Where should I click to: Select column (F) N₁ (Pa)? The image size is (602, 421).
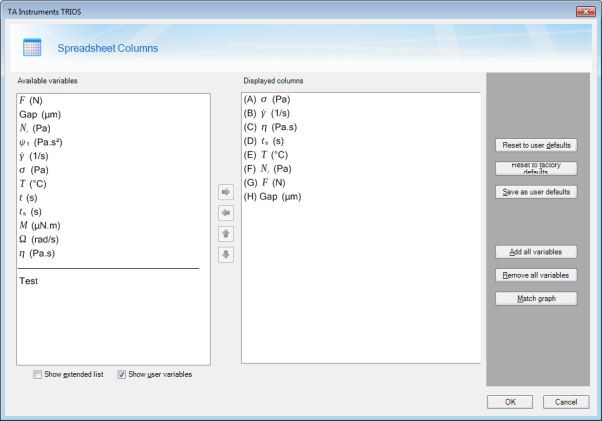268,168
